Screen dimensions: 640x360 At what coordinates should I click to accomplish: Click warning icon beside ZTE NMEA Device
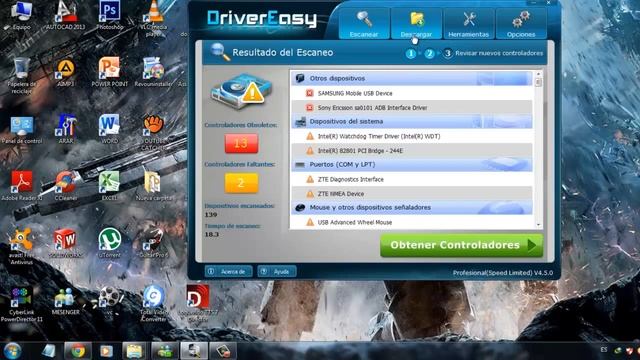(x=310, y=194)
